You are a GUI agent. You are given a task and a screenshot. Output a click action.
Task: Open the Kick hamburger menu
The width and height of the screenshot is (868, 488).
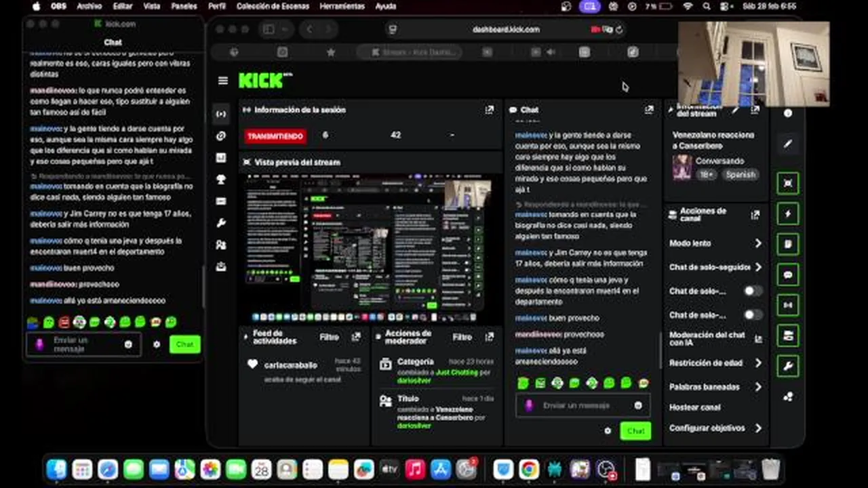pyautogui.click(x=223, y=81)
